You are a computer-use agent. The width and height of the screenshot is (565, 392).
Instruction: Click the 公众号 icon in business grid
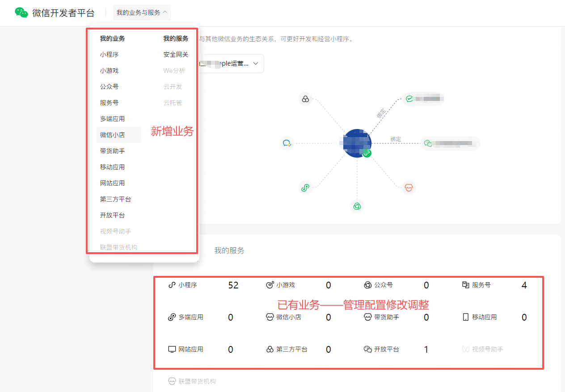(x=367, y=285)
